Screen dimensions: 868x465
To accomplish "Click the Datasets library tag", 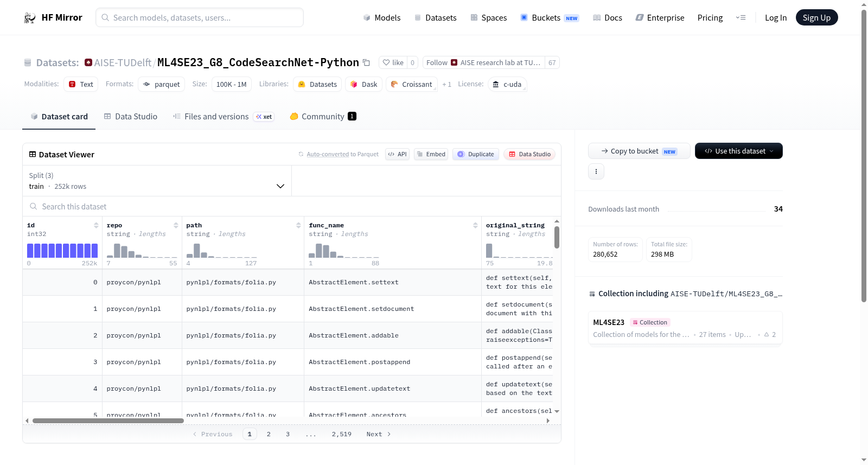I will click(x=318, y=84).
